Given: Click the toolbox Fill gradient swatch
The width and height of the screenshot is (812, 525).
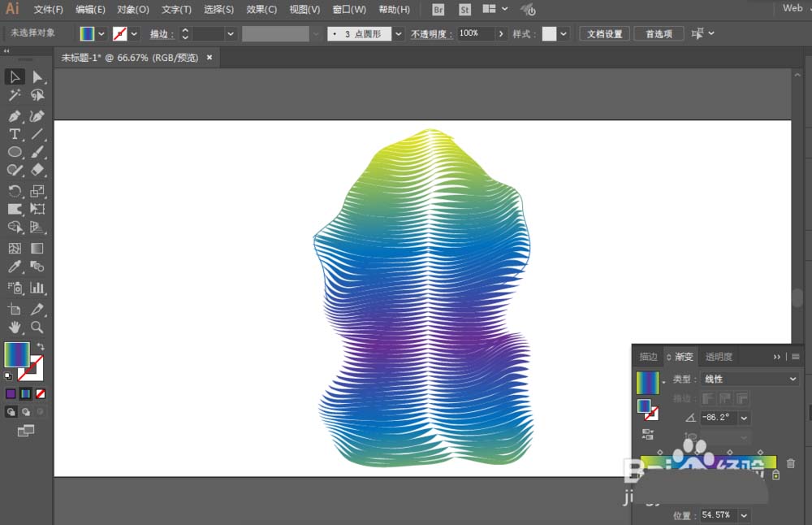Looking at the screenshot, I should point(16,354).
